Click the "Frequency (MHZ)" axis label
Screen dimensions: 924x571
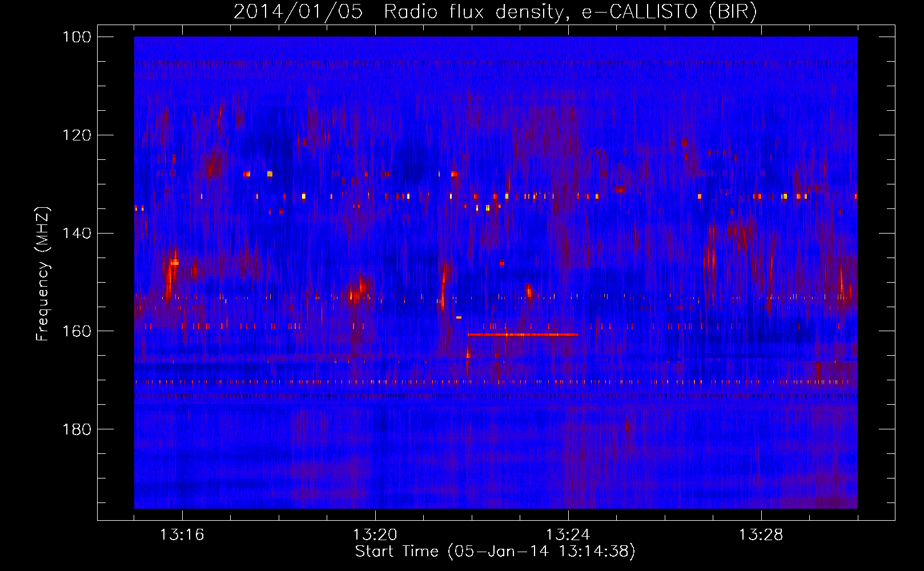42,274
